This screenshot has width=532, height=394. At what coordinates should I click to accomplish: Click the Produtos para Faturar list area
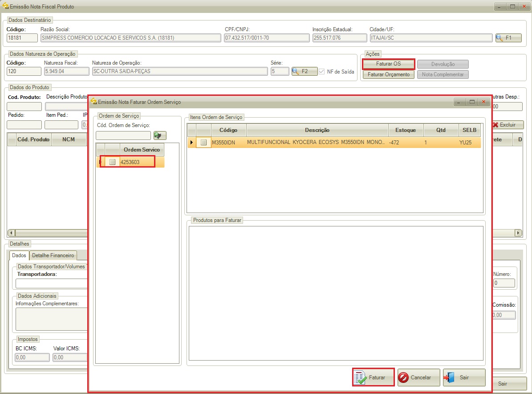336,293
